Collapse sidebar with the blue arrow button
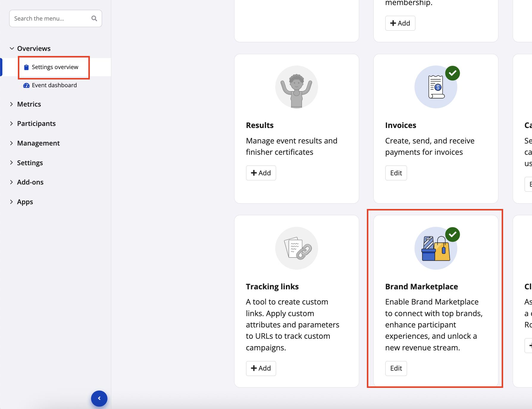 99,398
